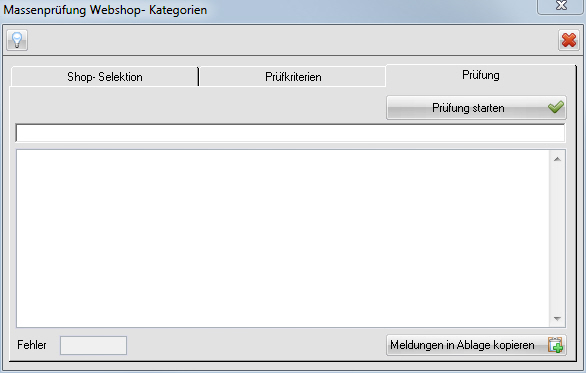The image size is (586, 373).
Task: Close the Massenprüfung Webshop- Kategorien window
Action: tap(561, 6)
